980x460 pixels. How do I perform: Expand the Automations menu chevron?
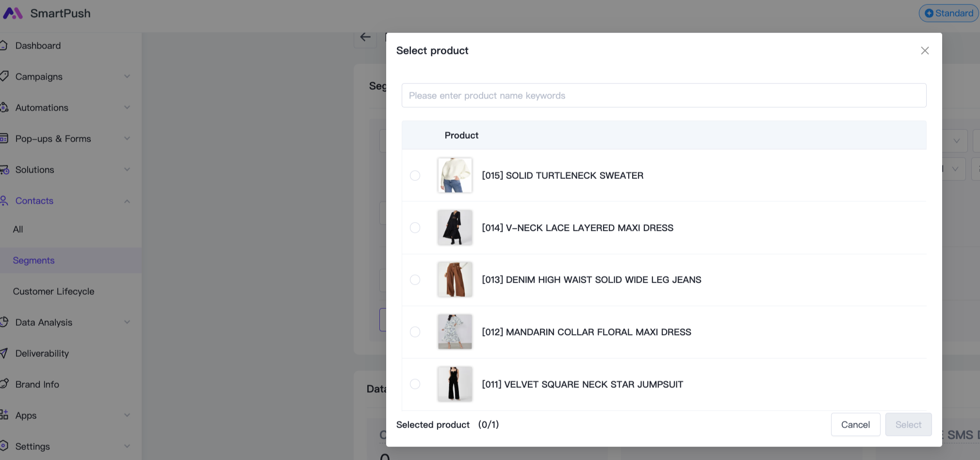127,108
